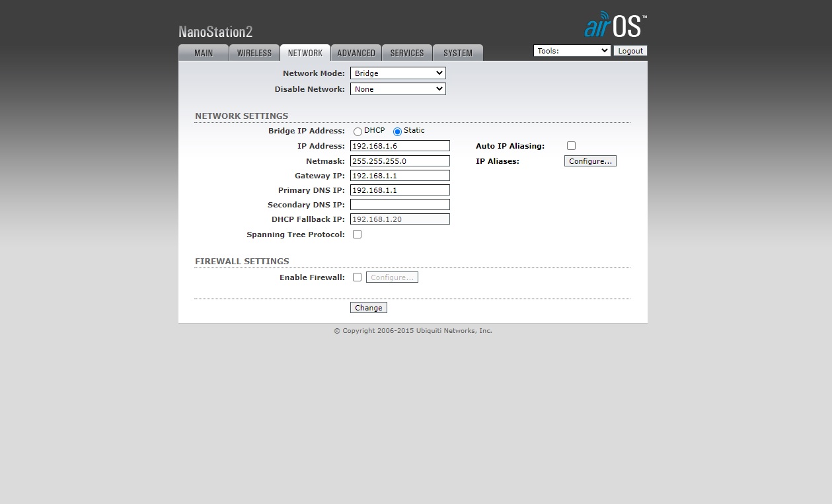Go to the ADVANCED tab
Viewport: 832px width, 504px height.
(356, 53)
